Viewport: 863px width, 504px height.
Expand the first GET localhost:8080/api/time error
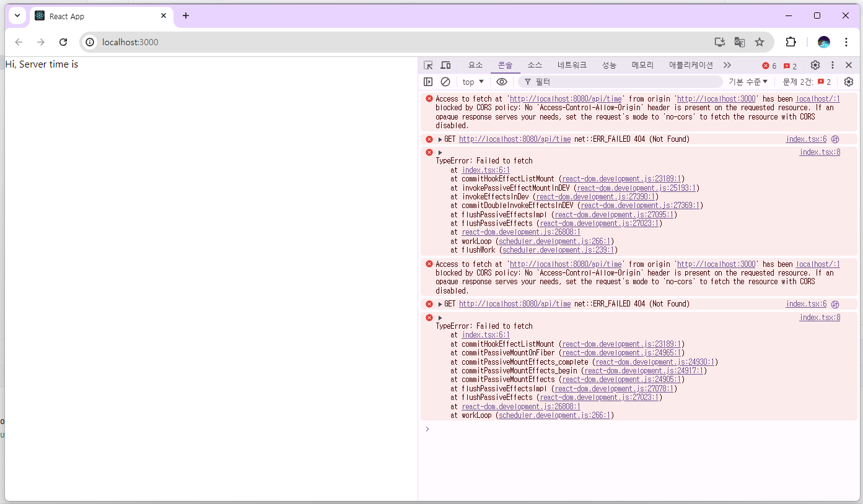point(440,139)
